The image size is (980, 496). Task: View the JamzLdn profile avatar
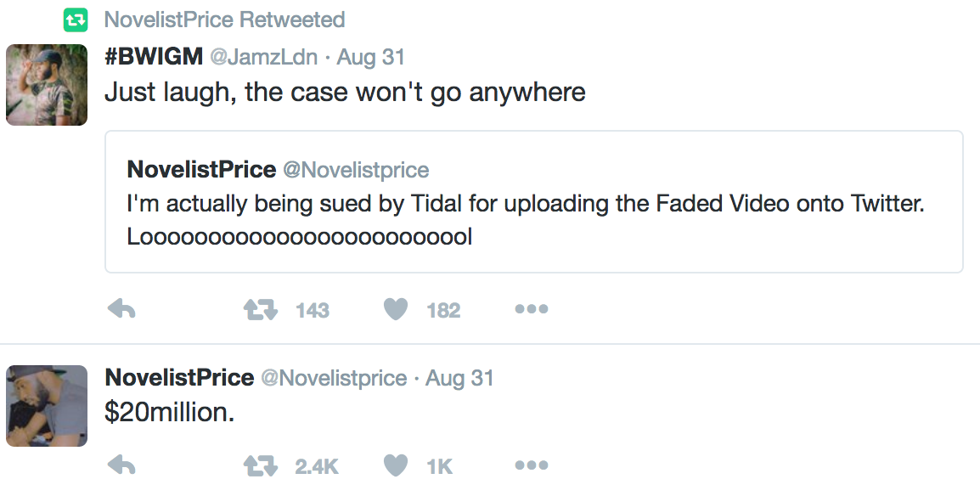(x=47, y=85)
